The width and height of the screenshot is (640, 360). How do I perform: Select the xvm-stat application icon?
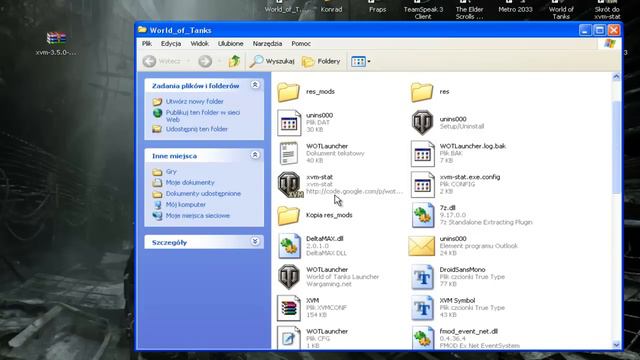tap(290, 184)
